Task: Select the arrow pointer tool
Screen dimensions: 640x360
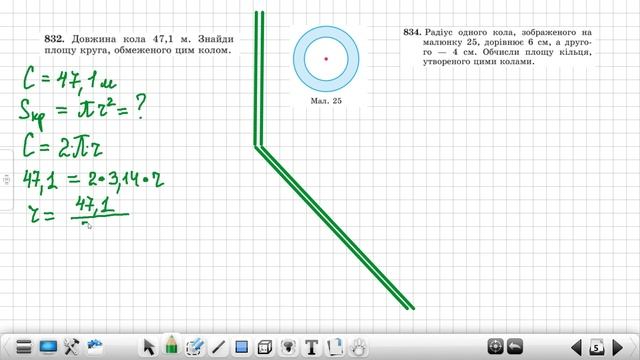Action: tap(149, 347)
